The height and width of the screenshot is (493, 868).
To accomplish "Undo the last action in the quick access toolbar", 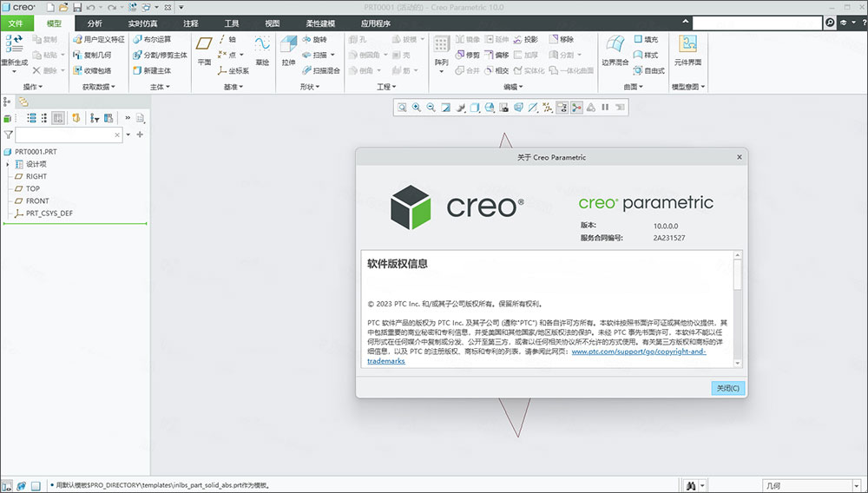I will [90, 8].
